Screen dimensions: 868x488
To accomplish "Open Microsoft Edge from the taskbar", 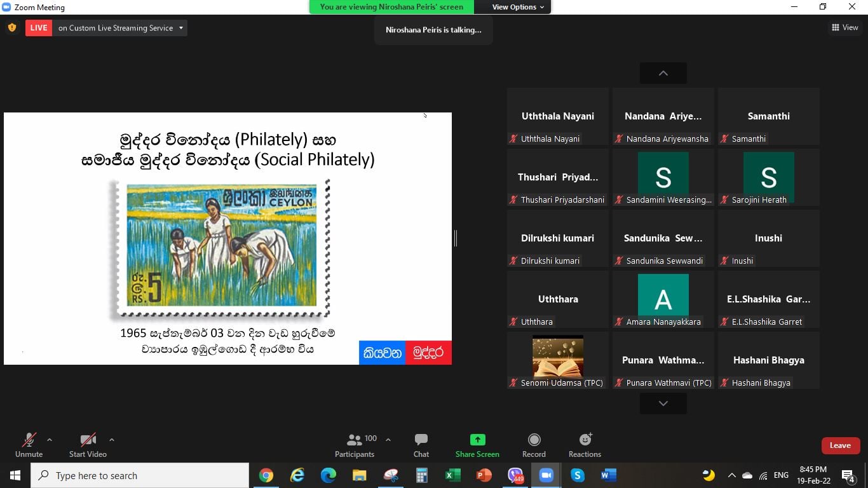I will tap(329, 475).
